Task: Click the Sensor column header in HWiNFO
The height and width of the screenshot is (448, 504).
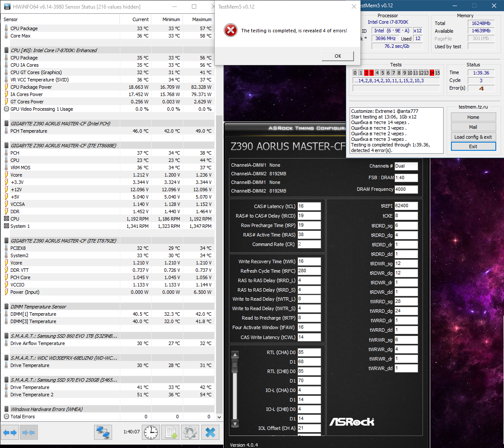Action: tap(60, 19)
